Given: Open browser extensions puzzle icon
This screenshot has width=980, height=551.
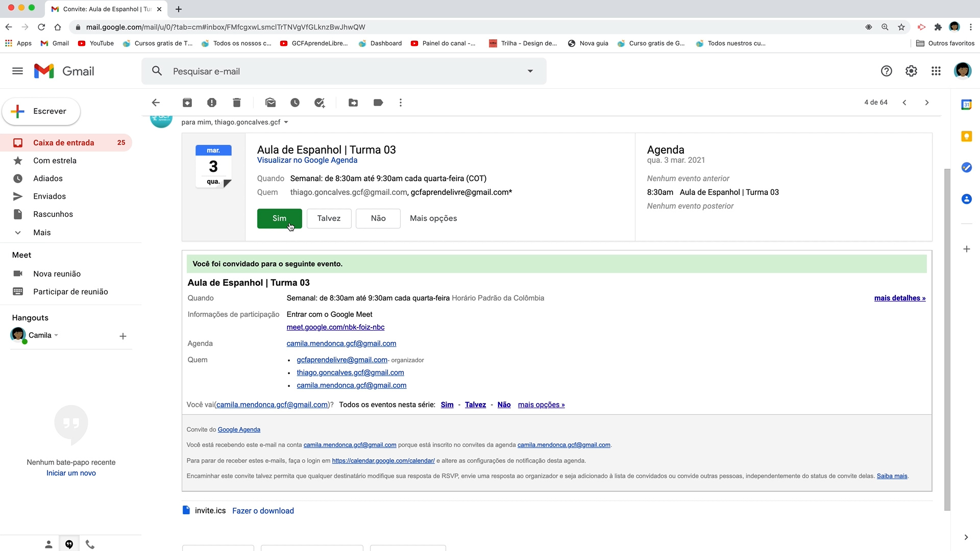Looking at the screenshot, I should tap(938, 27).
